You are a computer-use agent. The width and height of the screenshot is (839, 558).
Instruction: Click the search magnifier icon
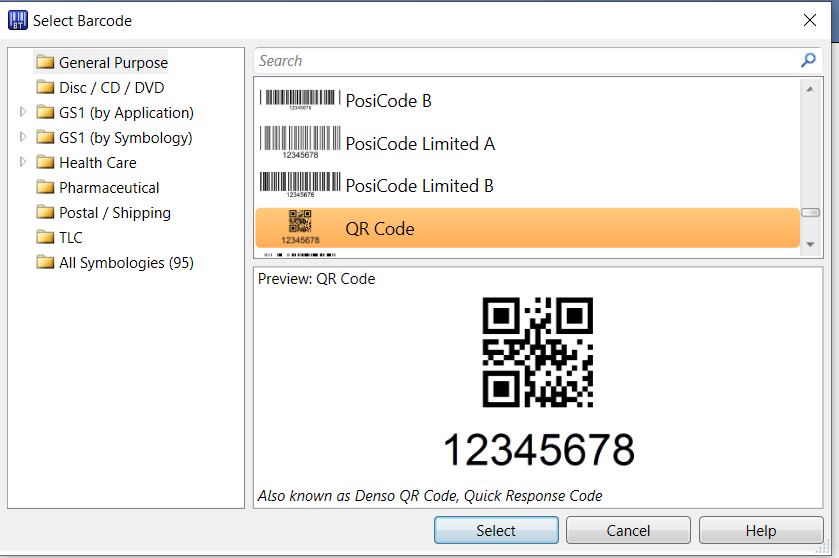click(808, 60)
